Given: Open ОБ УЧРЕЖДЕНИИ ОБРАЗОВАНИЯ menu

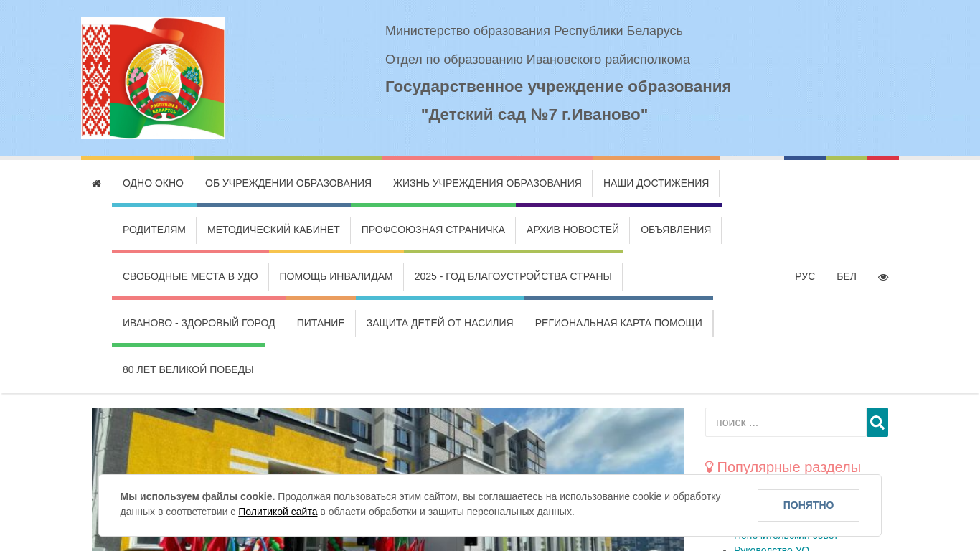Looking at the screenshot, I should tap(288, 183).
